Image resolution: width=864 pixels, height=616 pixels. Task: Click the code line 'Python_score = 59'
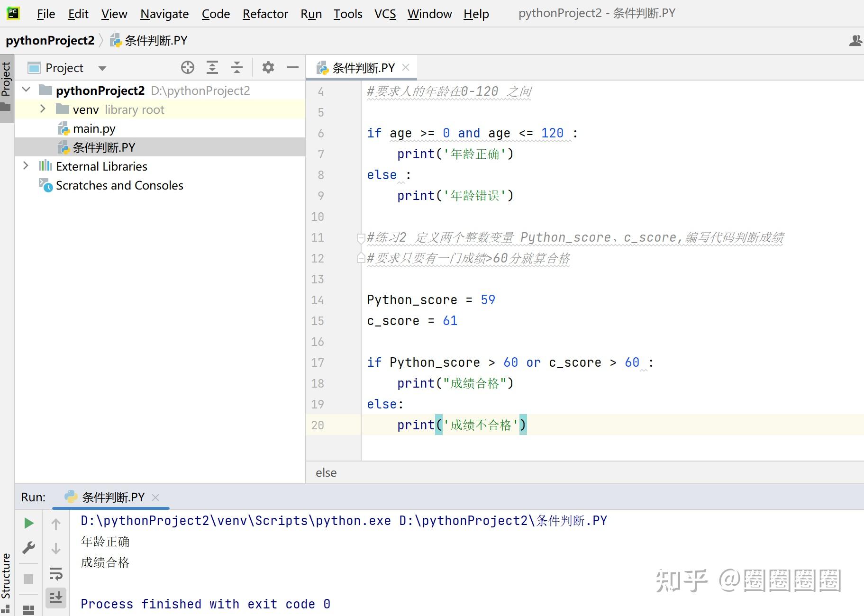(431, 300)
